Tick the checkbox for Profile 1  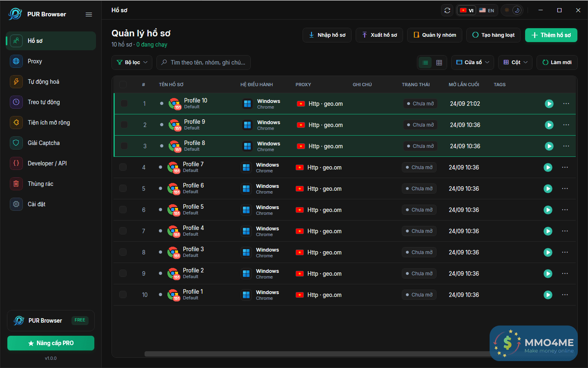pyautogui.click(x=123, y=295)
